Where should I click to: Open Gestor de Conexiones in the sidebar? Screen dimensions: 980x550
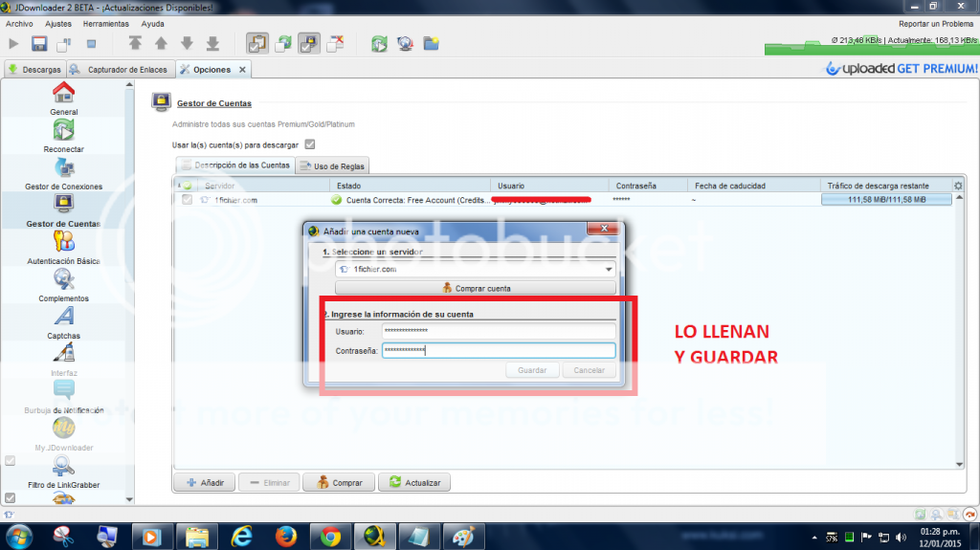tap(64, 174)
